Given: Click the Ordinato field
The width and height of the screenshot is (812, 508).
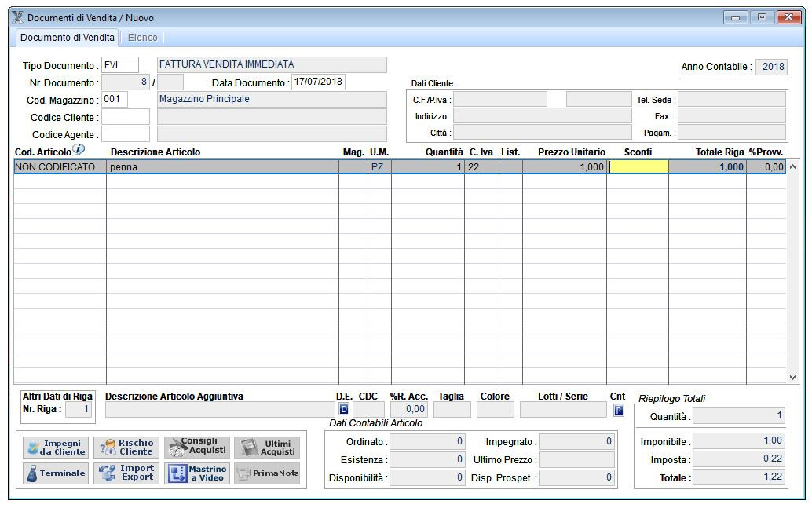Looking at the screenshot, I should point(427,442).
